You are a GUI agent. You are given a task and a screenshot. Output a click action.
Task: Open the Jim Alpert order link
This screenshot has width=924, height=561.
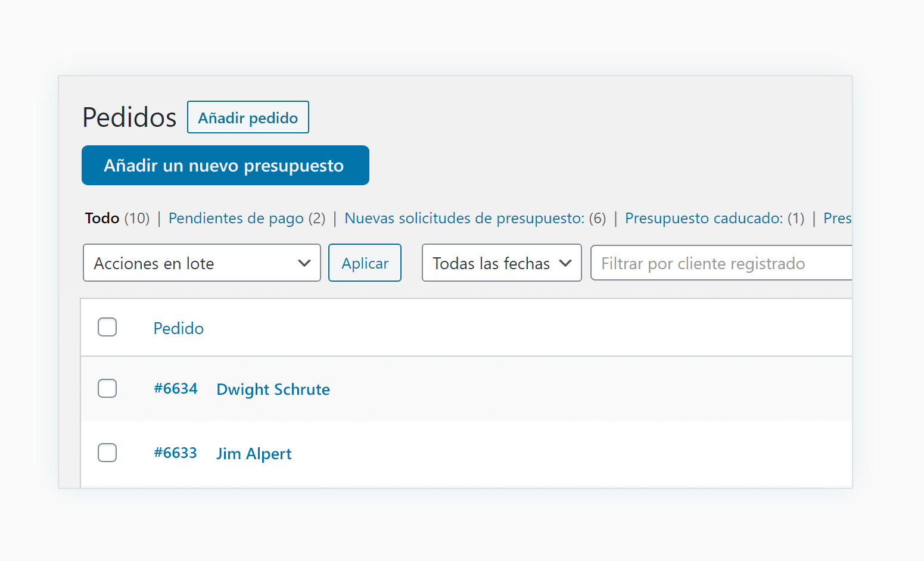coord(254,454)
